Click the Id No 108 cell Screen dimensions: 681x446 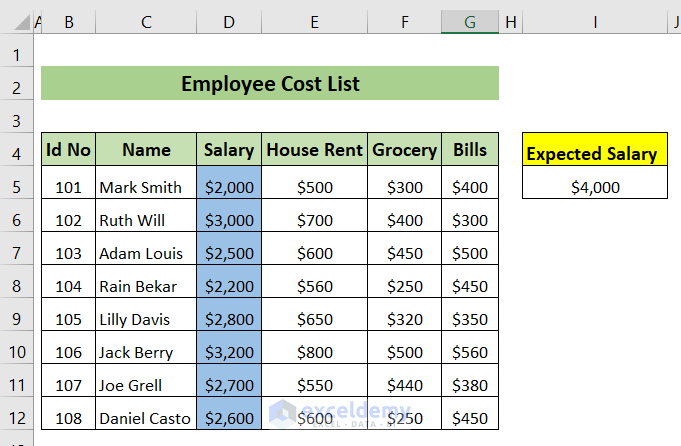[x=69, y=418]
